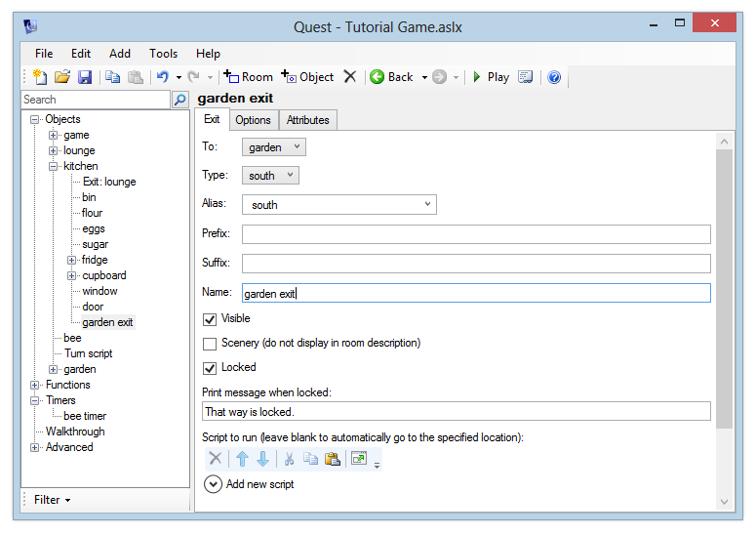Open the Edit menu

click(x=81, y=54)
